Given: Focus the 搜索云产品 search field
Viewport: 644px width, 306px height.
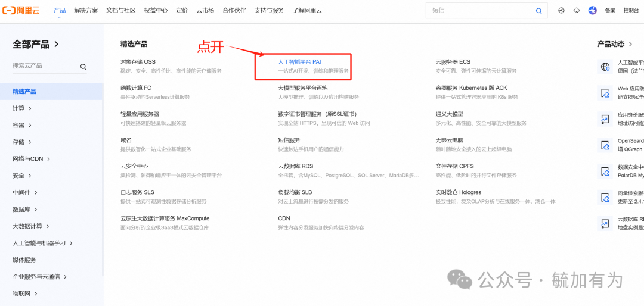Looking at the screenshot, I should pyautogui.click(x=49, y=66).
